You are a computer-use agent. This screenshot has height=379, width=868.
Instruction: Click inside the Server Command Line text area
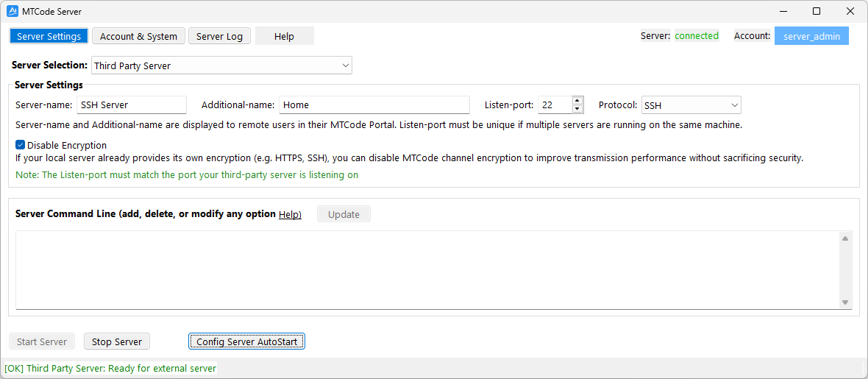pos(427,269)
